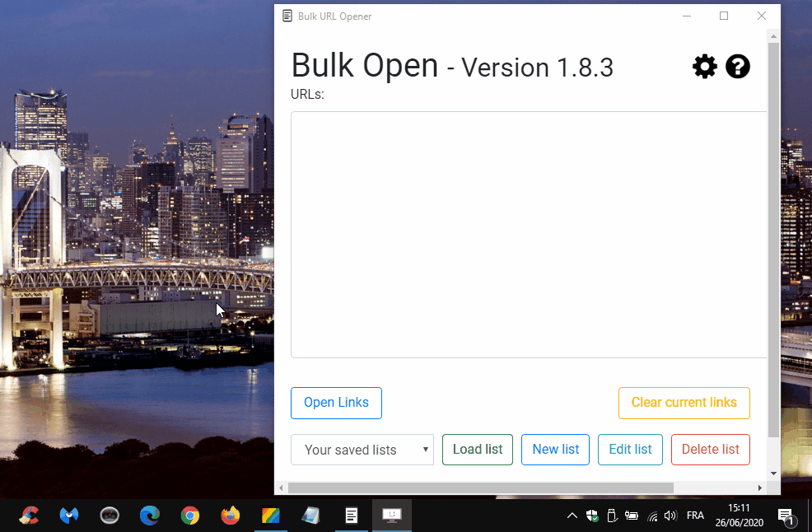Image resolution: width=812 pixels, height=532 pixels.
Task: Minimize the Bulk URL Opener window
Action: [687, 16]
